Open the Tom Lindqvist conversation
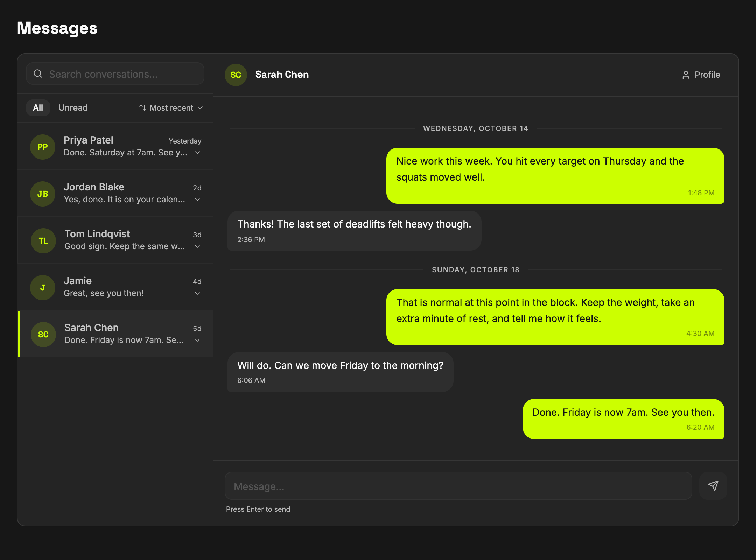The image size is (756, 560). tap(115, 240)
